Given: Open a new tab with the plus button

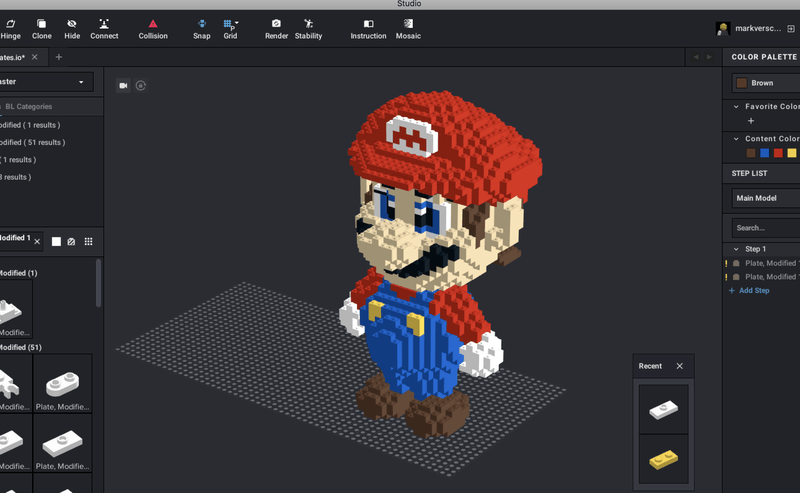Looking at the screenshot, I should [x=58, y=57].
